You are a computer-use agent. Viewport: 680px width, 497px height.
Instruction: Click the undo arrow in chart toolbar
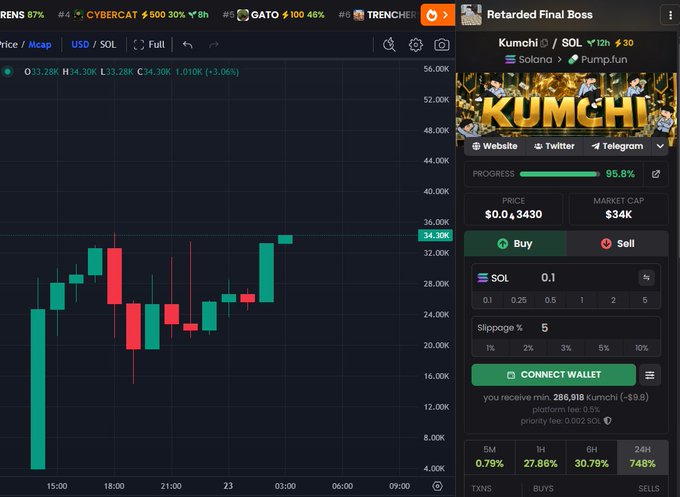187,45
